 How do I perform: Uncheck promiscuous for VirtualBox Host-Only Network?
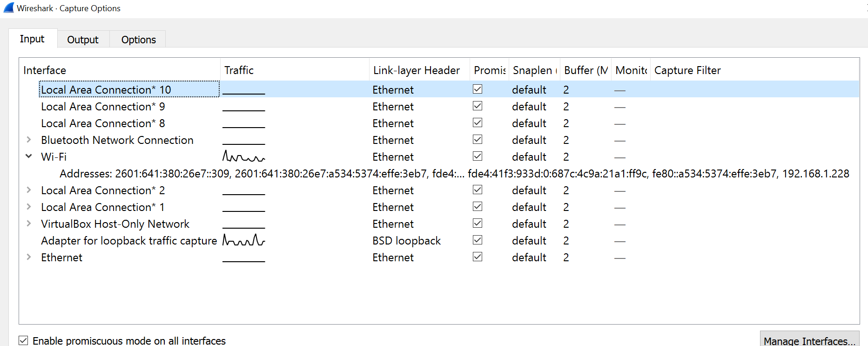[x=478, y=223]
